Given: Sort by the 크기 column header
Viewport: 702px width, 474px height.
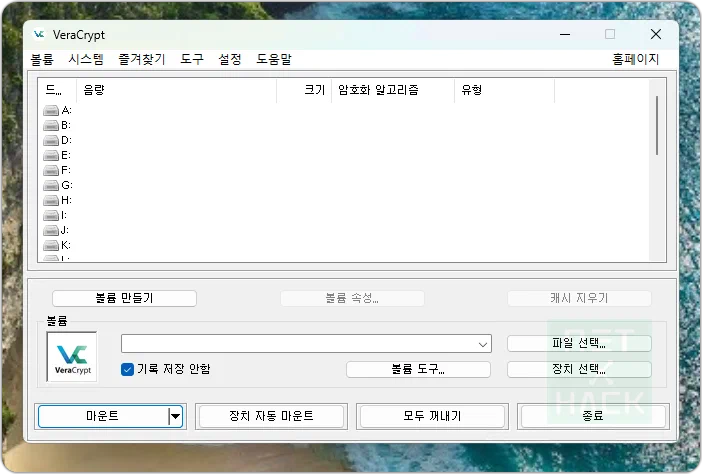Looking at the screenshot, I should click(x=304, y=90).
